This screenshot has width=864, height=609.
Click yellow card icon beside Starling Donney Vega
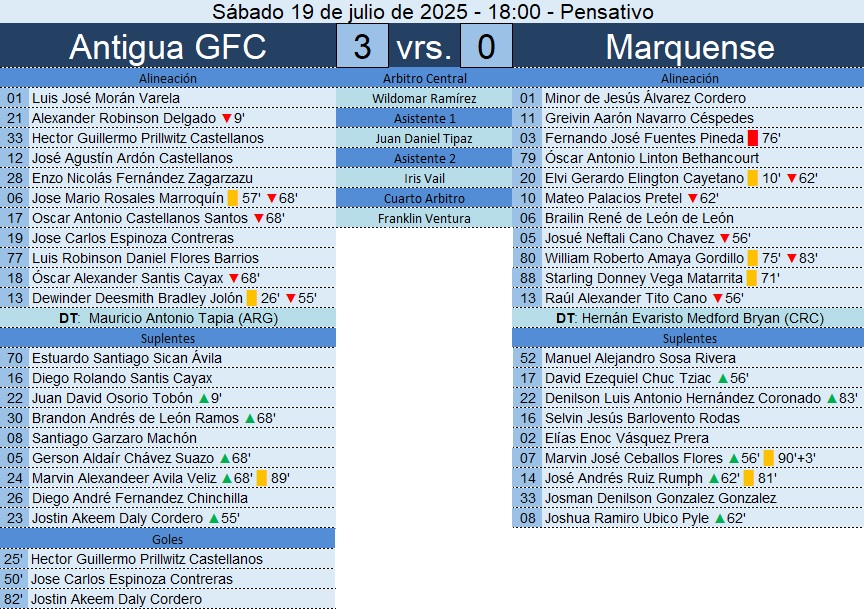click(752, 278)
